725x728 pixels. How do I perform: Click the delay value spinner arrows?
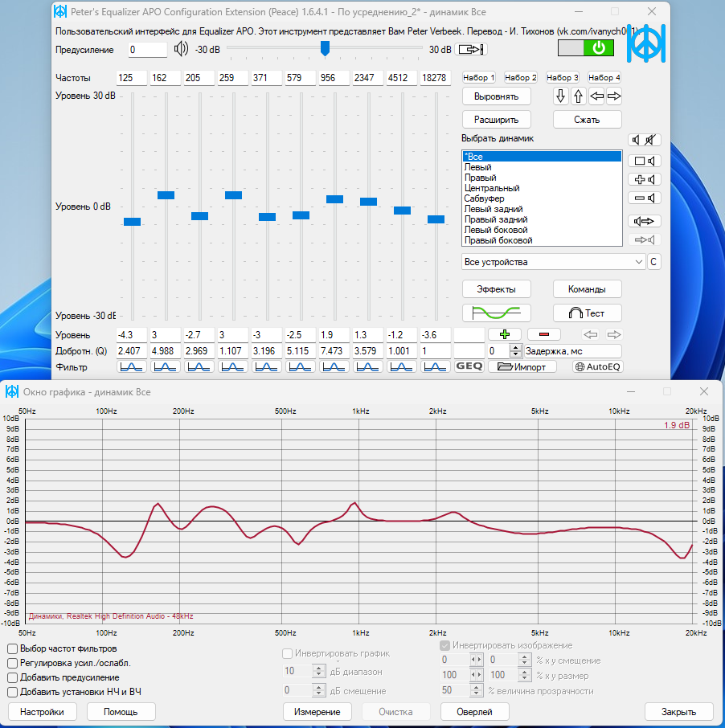coord(515,351)
